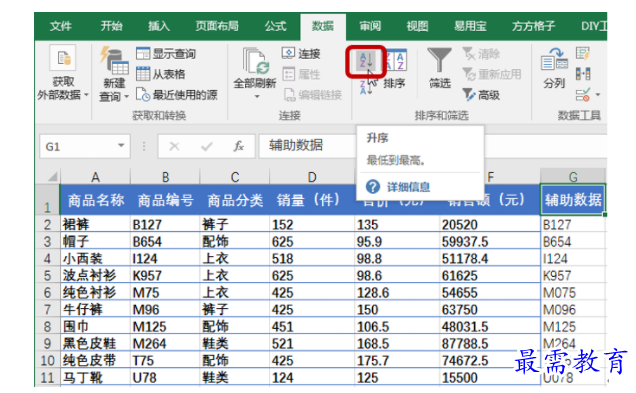Select column C header
This screenshot has width=636, height=393.
click(x=235, y=177)
